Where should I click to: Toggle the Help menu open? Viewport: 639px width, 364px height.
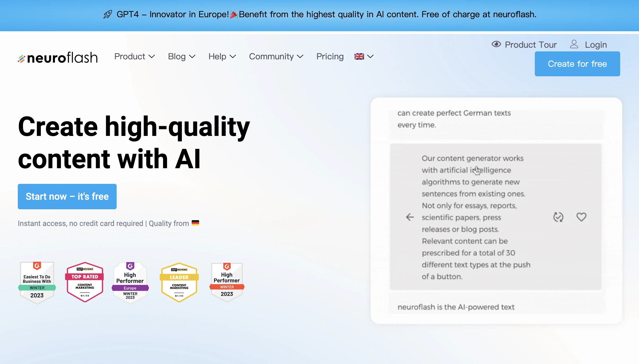[221, 56]
